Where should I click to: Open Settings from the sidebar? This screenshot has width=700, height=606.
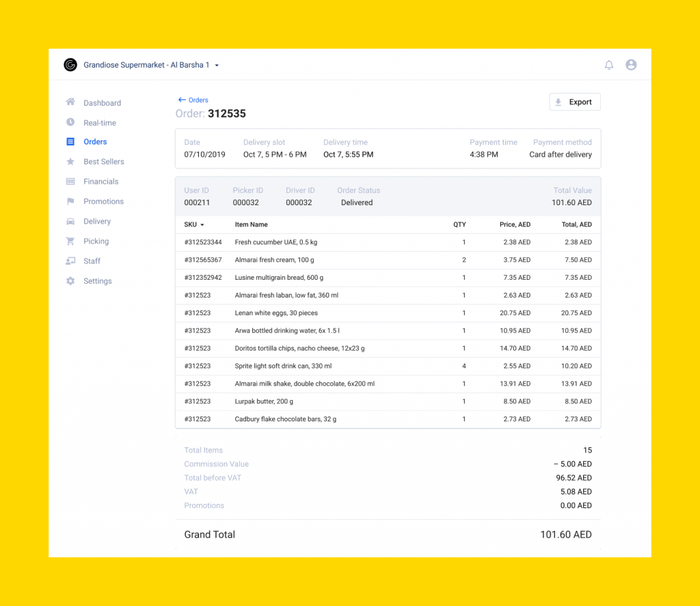pyautogui.click(x=97, y=281)
